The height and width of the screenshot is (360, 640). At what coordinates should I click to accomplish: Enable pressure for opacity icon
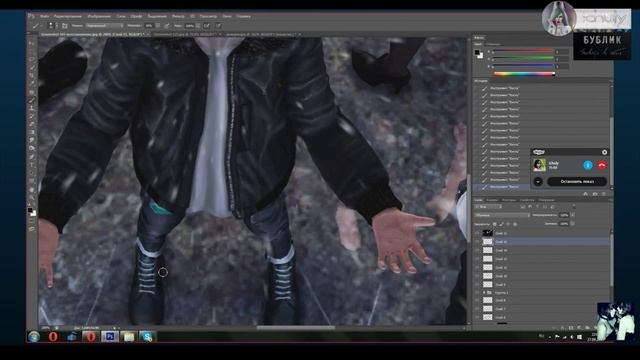click(167, 26)
